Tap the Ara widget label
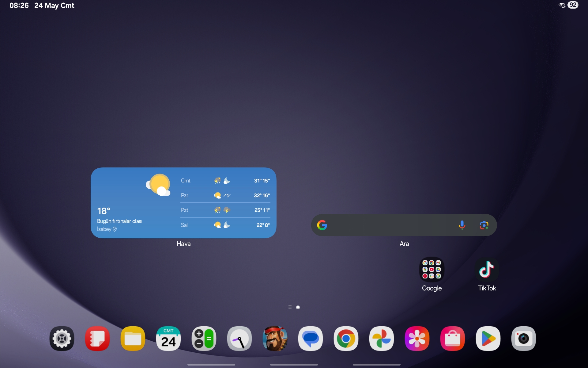Image resolution: width=588 pixels, height=368 pixels. (404, 244)
